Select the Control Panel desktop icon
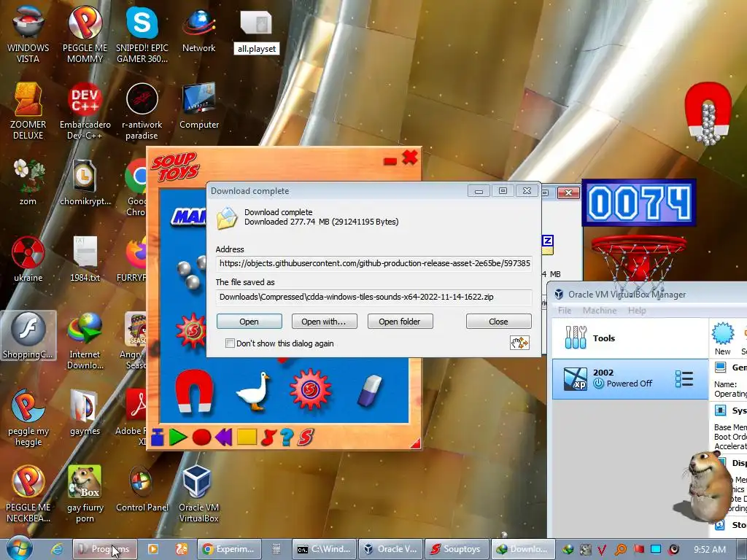This screenshot has height=560, width=747. (x=142, y=489)
